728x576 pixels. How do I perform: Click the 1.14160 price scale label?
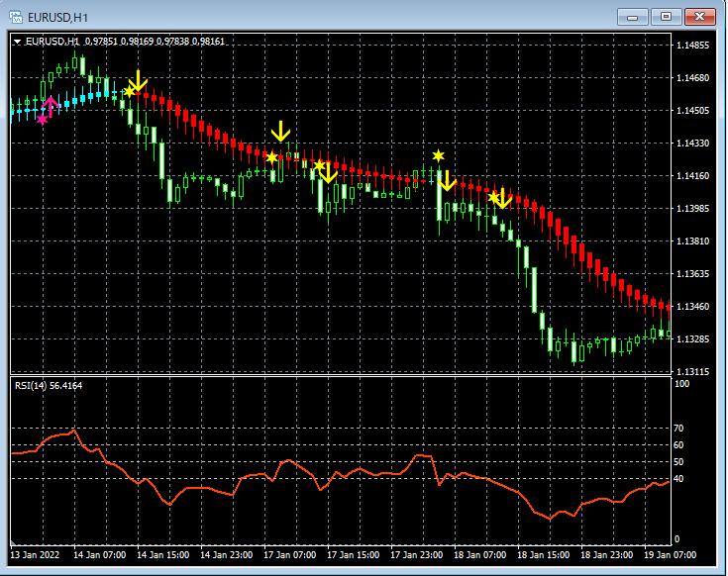(x=692, y=176)
